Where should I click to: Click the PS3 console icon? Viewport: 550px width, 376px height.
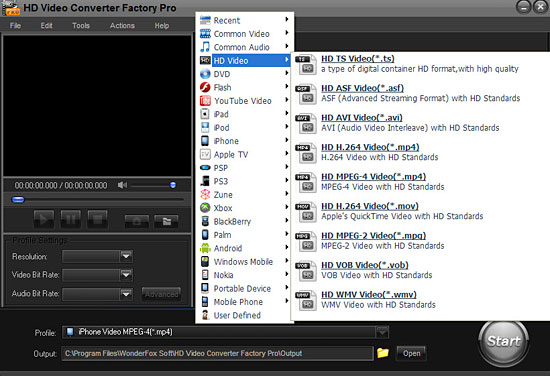coord(205,181)
